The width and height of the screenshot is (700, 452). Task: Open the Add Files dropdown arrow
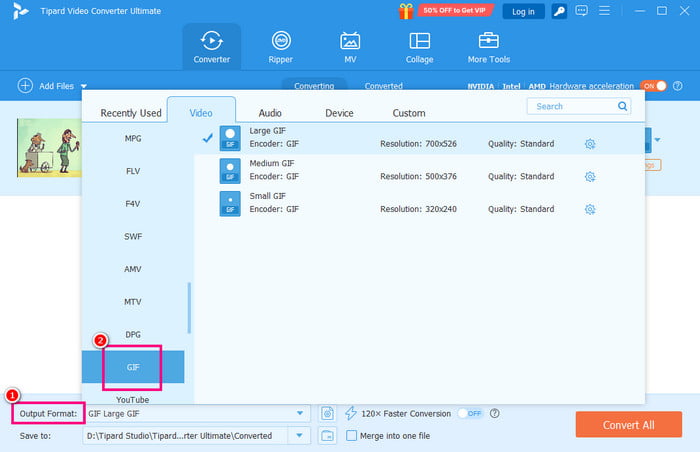pos(84,87)
